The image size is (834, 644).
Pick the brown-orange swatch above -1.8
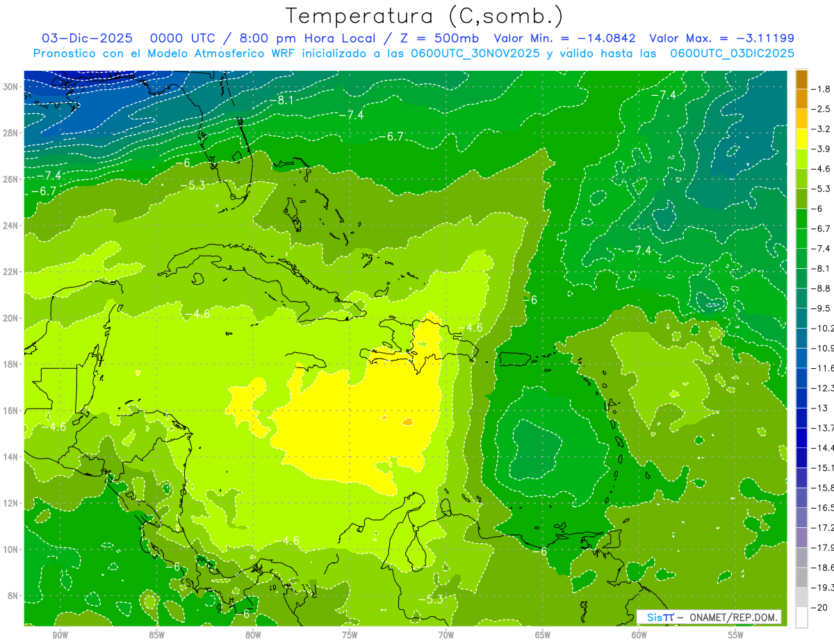pyautogui.click(x=801, y=79)
